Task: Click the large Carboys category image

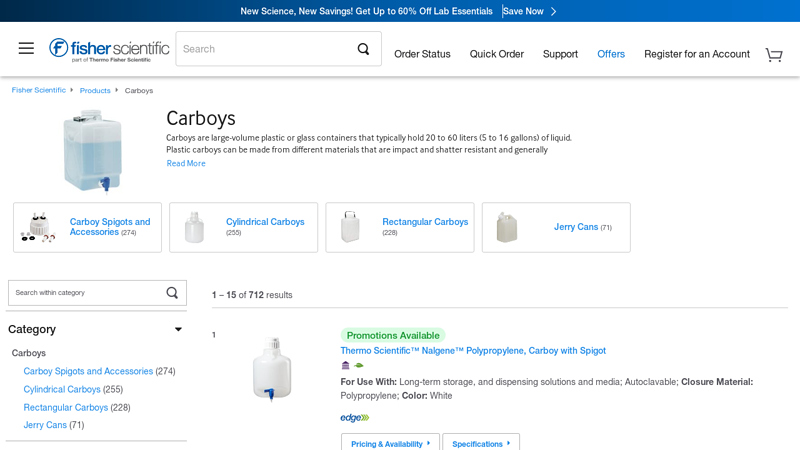Action: click(x=92, y=152)
